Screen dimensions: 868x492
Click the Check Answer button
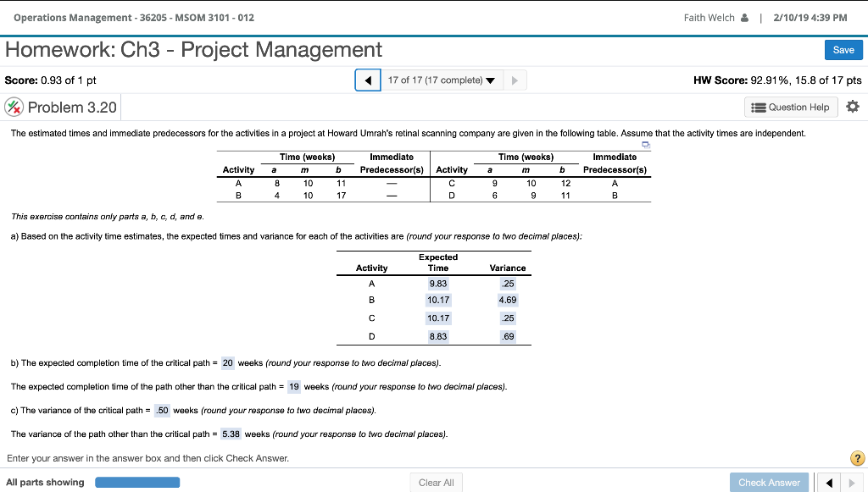(768, 482)
